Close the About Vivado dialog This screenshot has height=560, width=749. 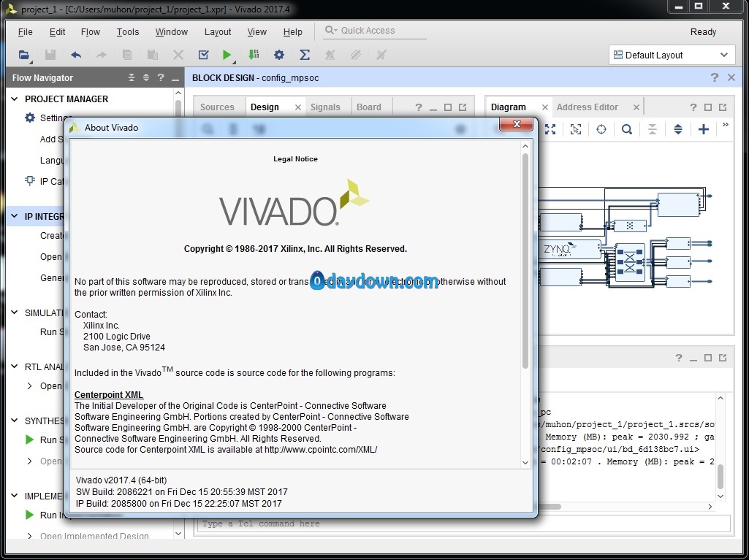[516, 124]
